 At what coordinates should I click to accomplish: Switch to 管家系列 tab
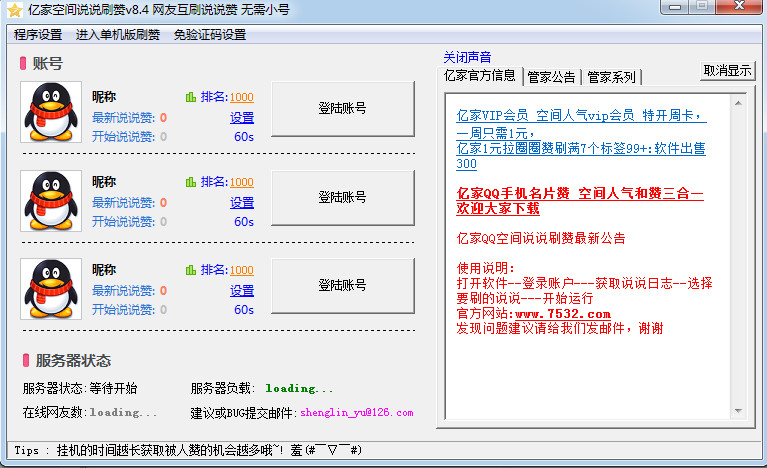tap(611, 77)
